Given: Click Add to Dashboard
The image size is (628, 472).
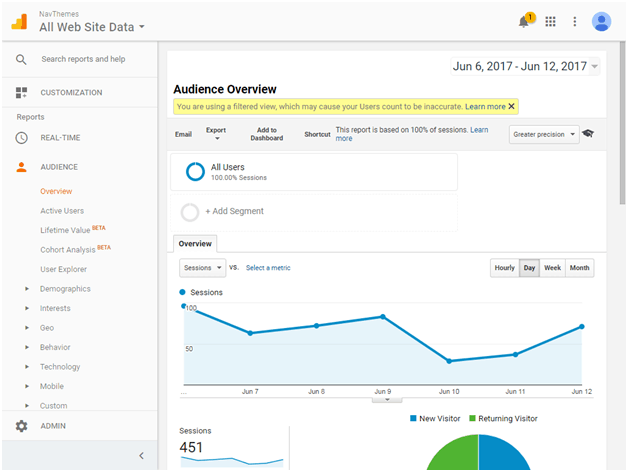Looking at the screenshot, I should point(267,134).
